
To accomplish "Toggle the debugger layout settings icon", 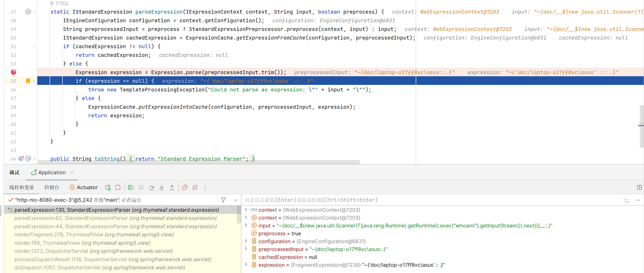I will pyautogui.click(x=640, y=187).
